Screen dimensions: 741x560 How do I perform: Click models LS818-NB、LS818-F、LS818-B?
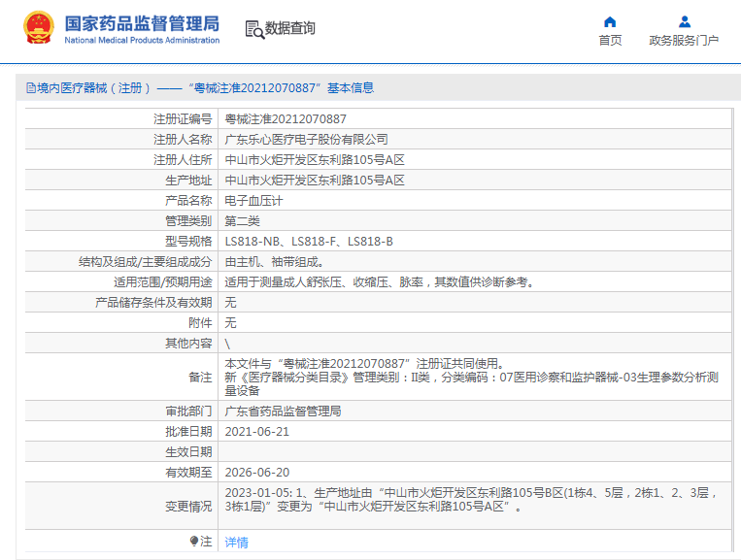point(309,242)
